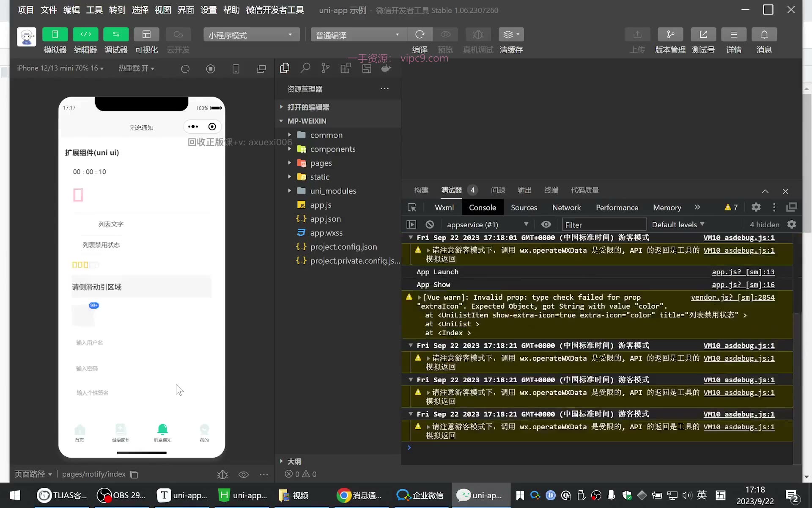This screenshot has height=508, width=812.
Task: Open the messages bell icon
Action: (x=764, y=34)
